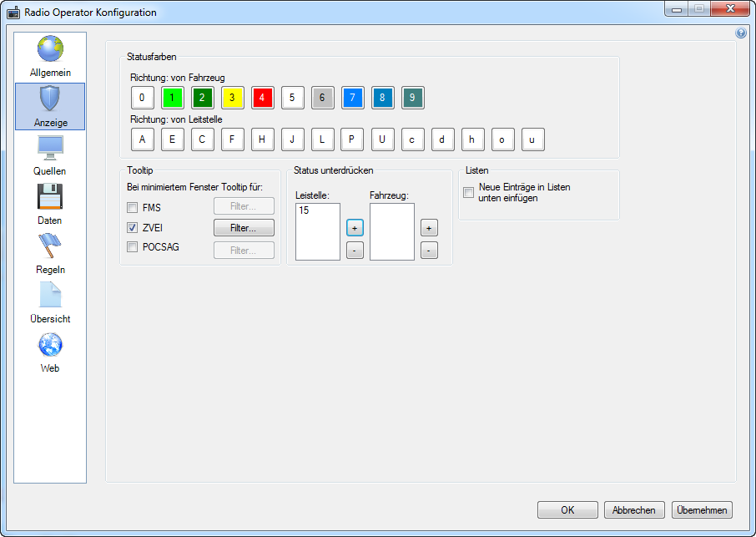
Task: Pick color for Leitstelle status A
Action: 142,139
